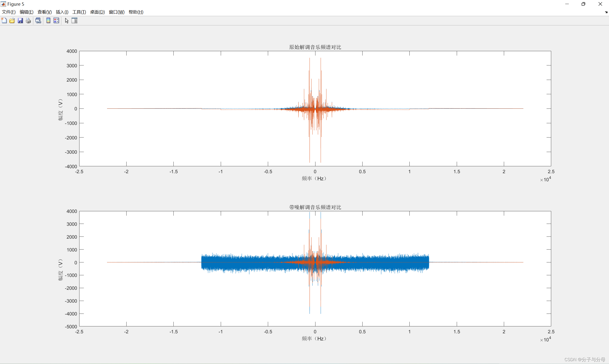Click the New Figure toolbar icon

(4, 21)
